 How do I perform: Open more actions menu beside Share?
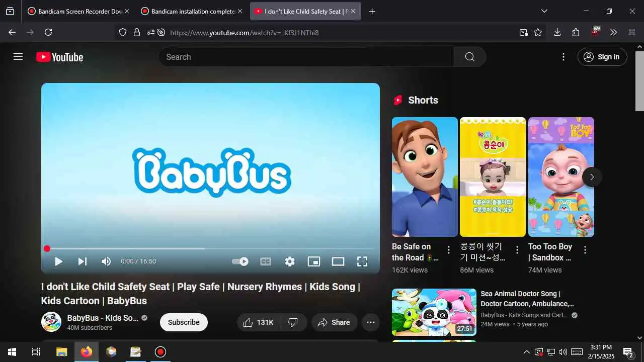[x=371, y=322]
